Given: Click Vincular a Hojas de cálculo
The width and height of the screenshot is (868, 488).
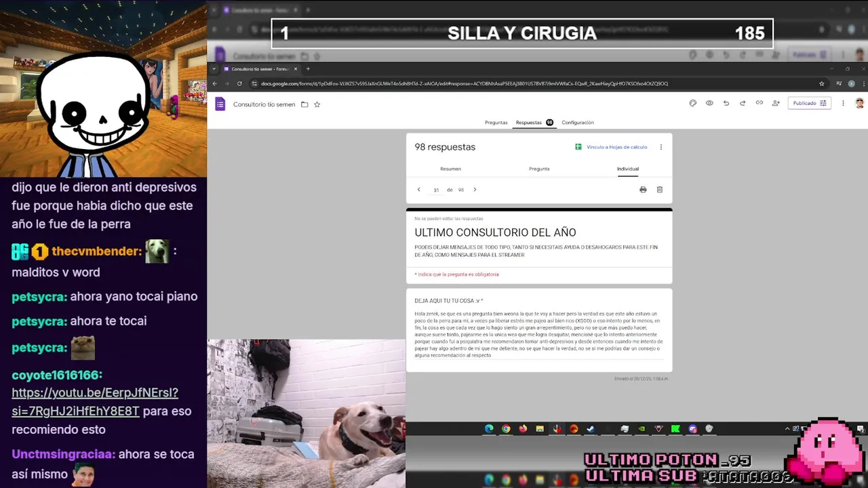Looking at the screenshot, I should (611, 147).
